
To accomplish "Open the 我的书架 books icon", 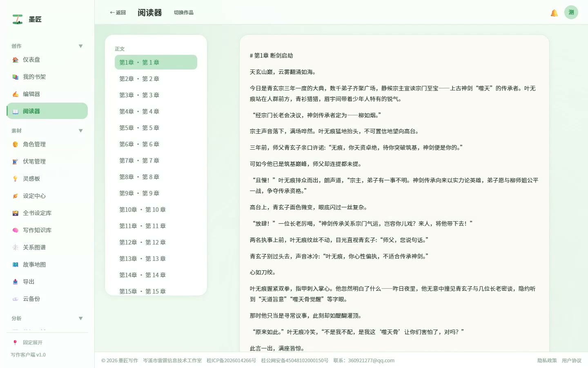I will coord(16,77).
